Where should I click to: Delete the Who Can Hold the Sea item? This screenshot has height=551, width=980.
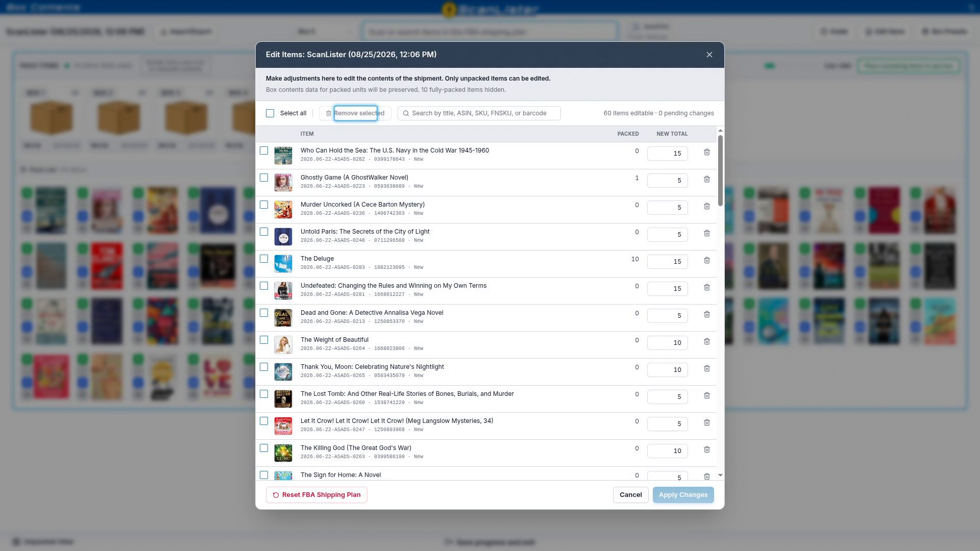(707, 152)
